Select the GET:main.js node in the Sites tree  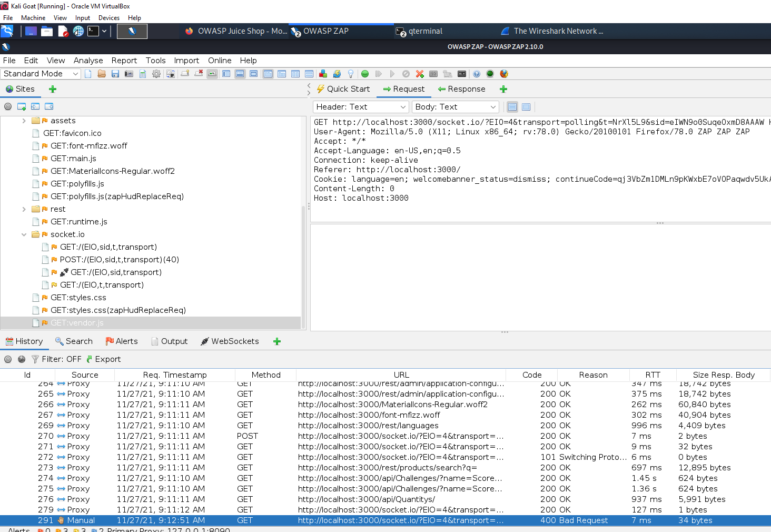(x=73, y=159)
